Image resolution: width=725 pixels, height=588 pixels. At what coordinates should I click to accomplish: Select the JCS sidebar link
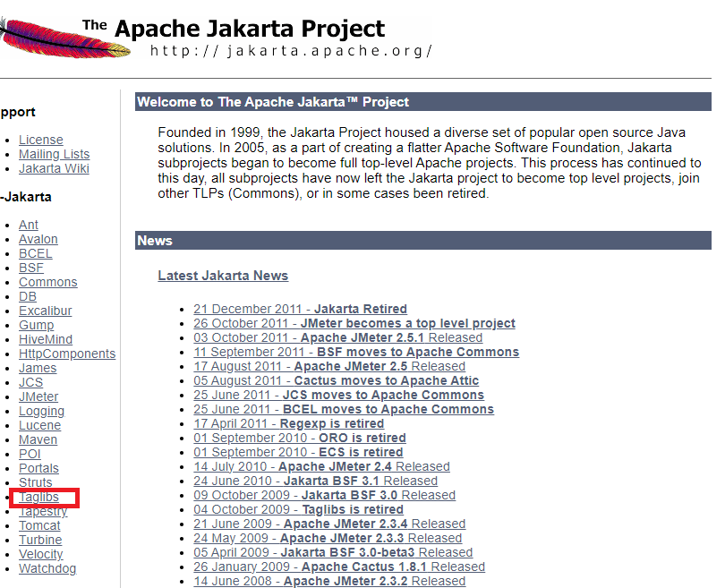click(31, 382)
